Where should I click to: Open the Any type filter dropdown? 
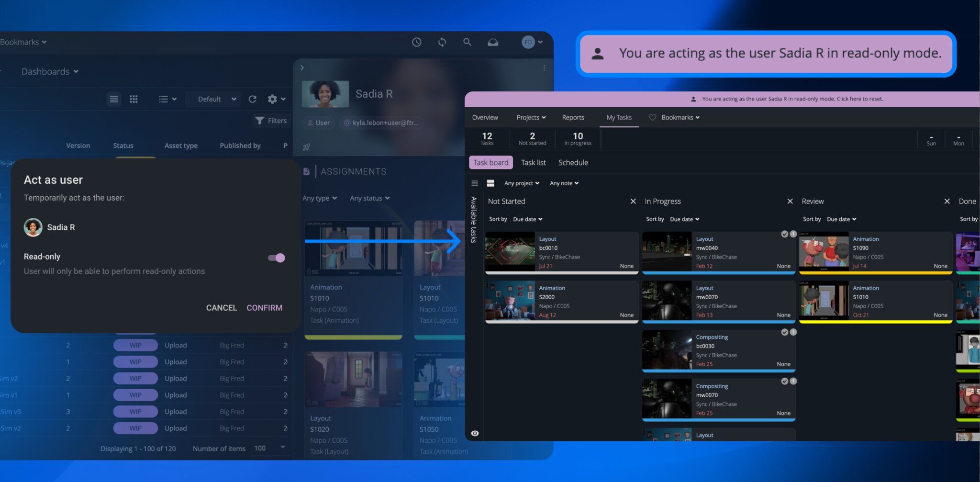point(320,198)
